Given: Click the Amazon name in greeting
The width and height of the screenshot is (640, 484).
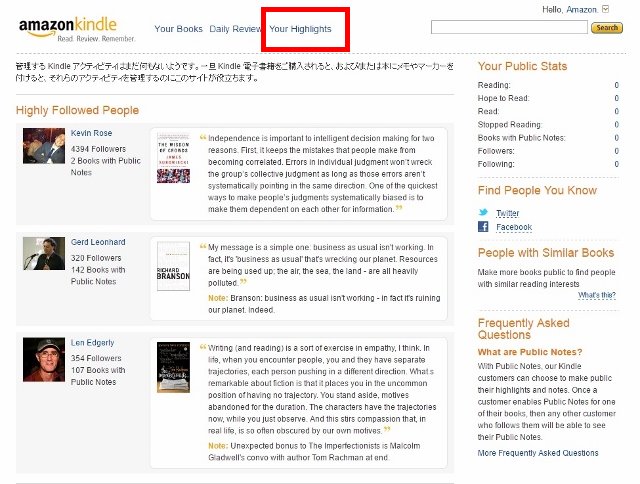Looking at the screenshot, I should 582,9.
